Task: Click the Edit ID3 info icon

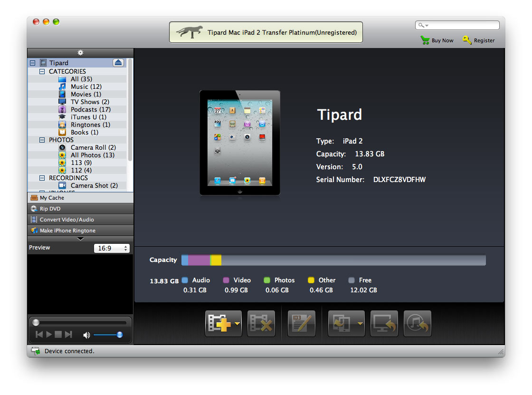Action: pyautogui.click(x=301, y=323)
